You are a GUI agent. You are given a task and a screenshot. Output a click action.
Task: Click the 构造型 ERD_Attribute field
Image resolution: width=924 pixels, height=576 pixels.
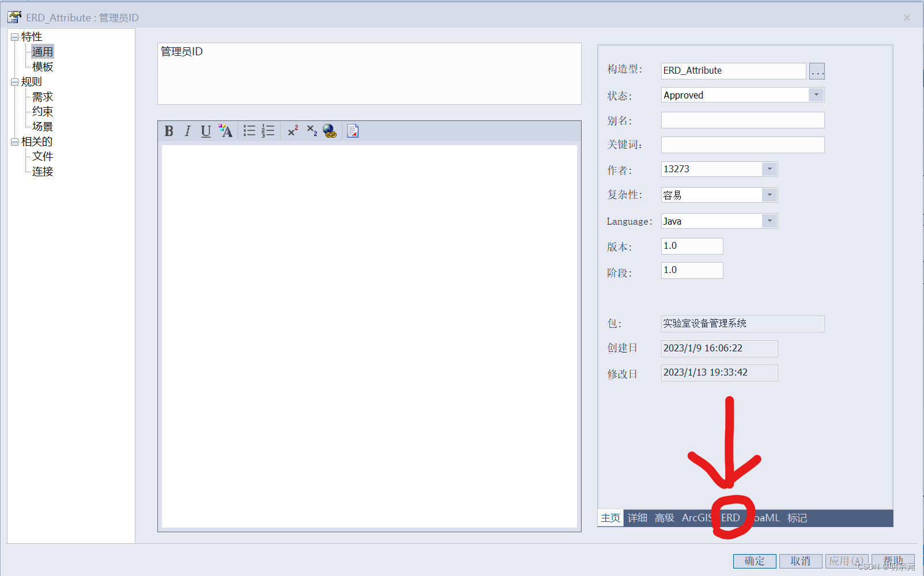pyautogui.click(x=733, y=71)
